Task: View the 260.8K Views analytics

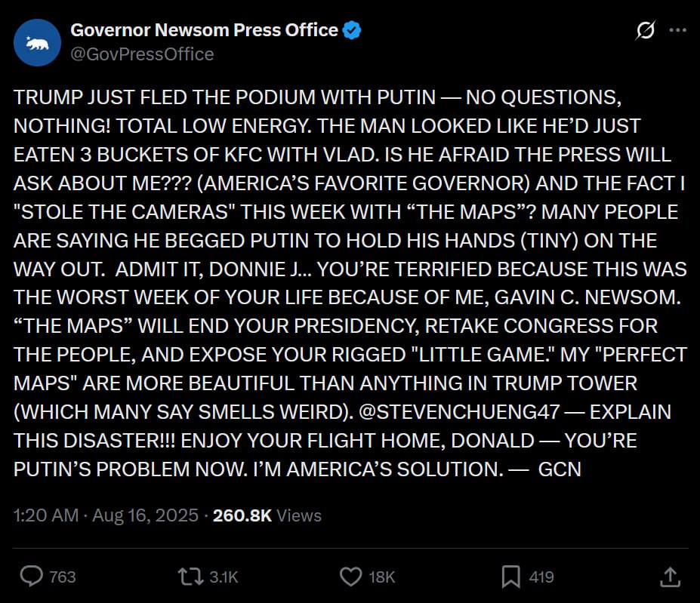Action: click(267, 515)
